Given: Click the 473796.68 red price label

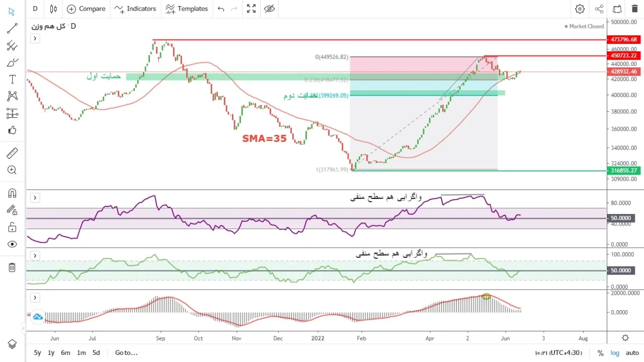Looking at the screenshot, I should tap(624, 39).
